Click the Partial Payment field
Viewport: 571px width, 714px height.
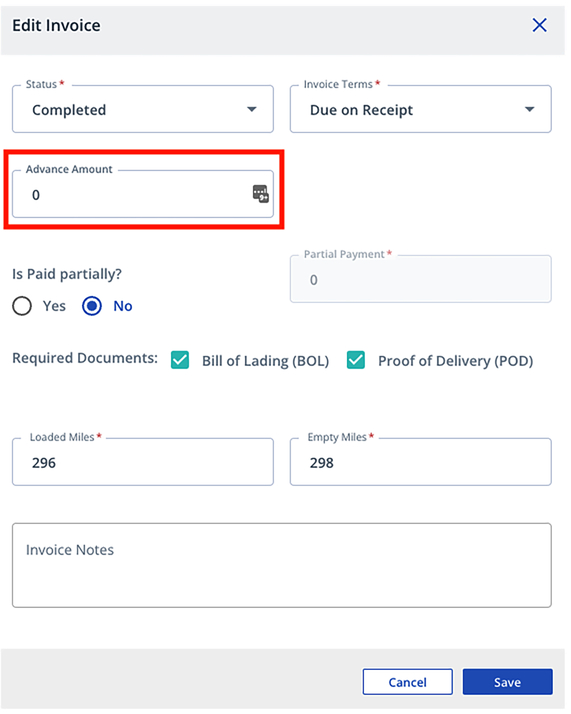pyautogui.click(x=420, y=279)
